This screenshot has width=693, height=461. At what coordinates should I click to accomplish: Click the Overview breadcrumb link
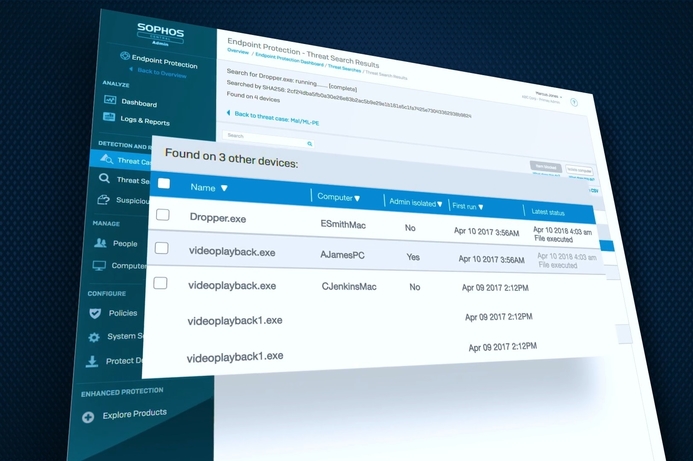pyautogui.click(x=238, y=51)
